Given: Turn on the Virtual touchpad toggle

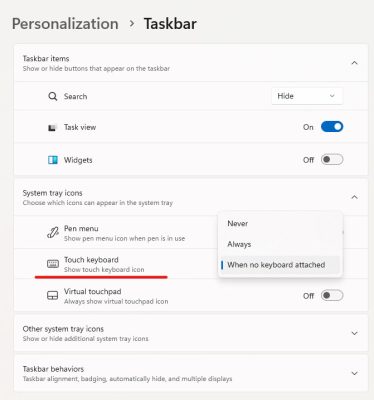Looking at the screenshot, I should pyautogui.click(x=332, y=295).
